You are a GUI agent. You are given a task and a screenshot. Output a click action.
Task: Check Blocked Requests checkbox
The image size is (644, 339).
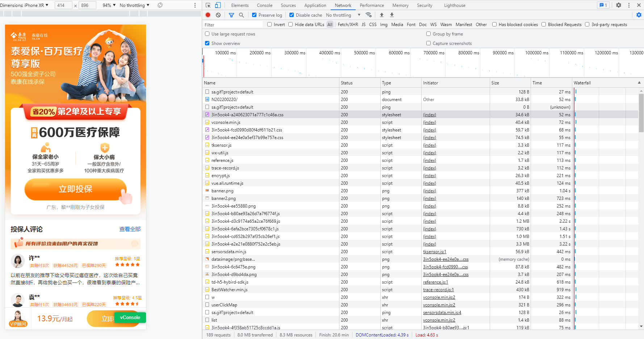(x=544, y=24)
